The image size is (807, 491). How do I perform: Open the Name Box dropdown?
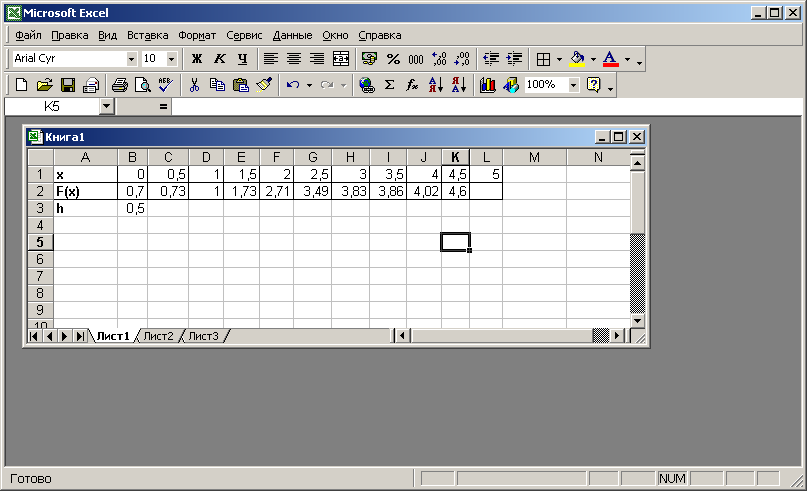106,107
